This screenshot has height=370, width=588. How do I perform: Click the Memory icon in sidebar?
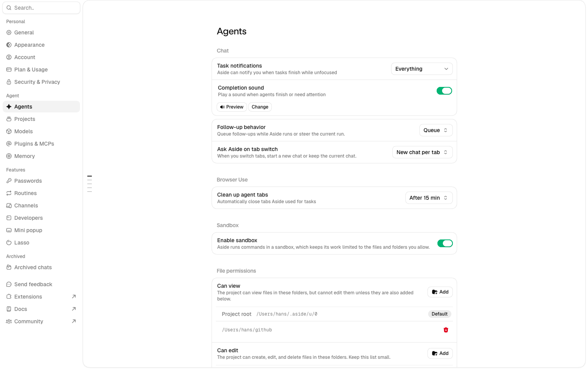coord(9,156)
